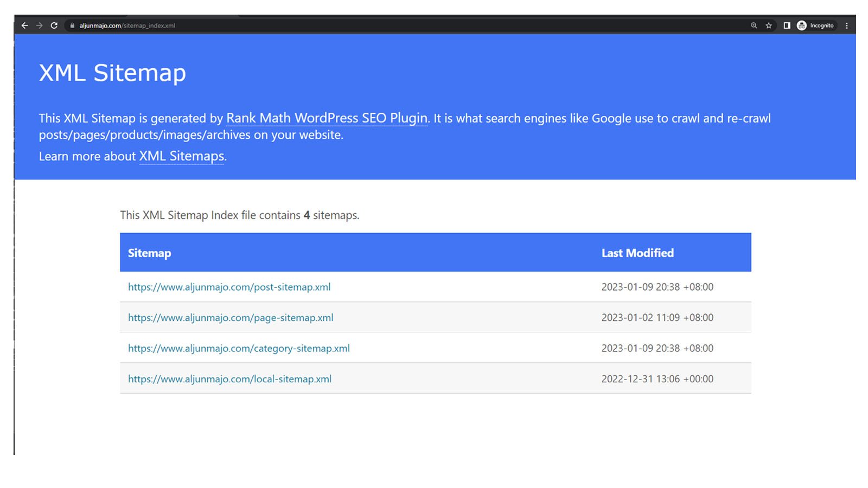Viewport: 868px width, 488px height.
Task: Click the Last Modified column header
Action: 637,253
